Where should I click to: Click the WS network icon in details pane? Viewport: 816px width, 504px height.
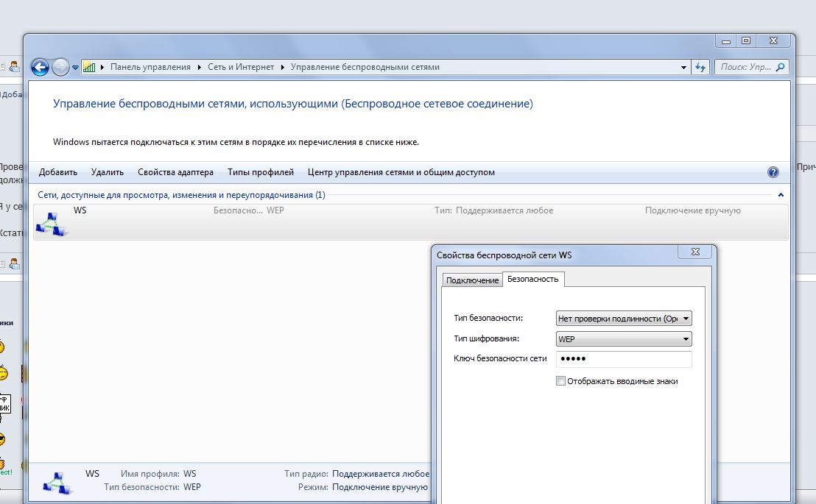pyautogui.click(x=57, y=483)
